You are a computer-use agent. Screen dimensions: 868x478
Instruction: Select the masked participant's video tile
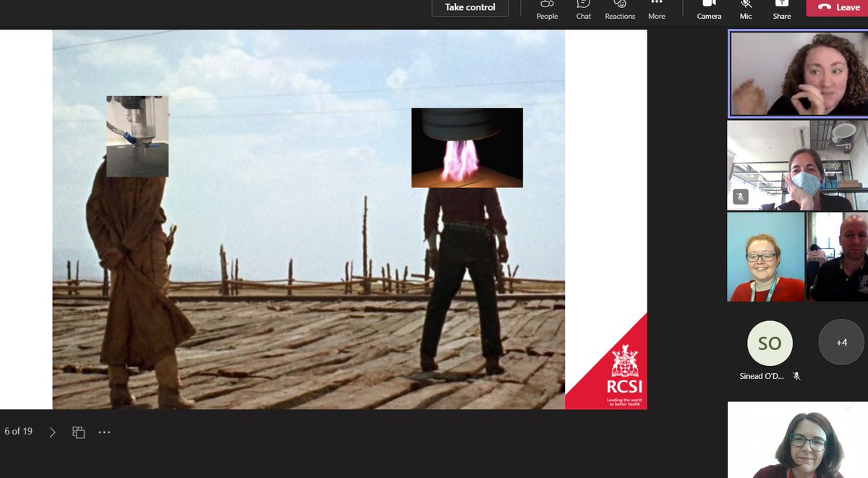797,166
